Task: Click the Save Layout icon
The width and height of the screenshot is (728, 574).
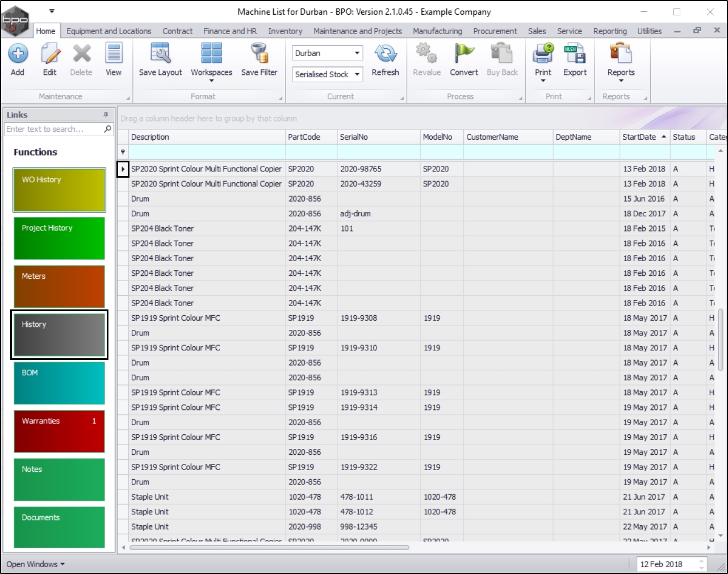Action: coord(160,55)
